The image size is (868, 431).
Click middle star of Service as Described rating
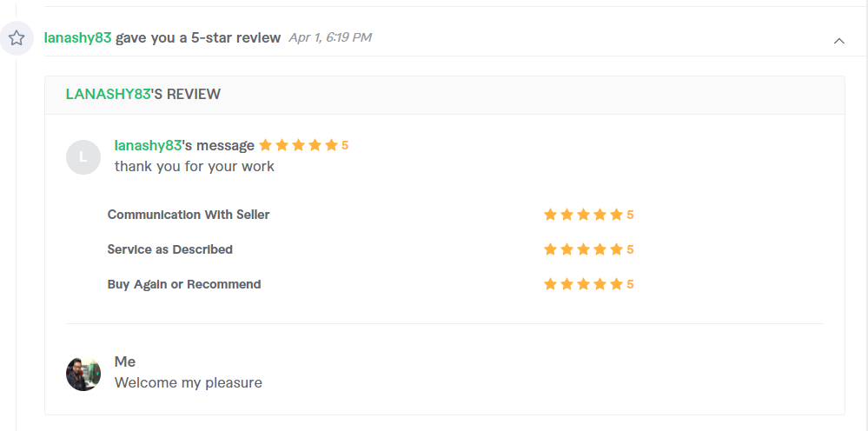coord(584,249)
